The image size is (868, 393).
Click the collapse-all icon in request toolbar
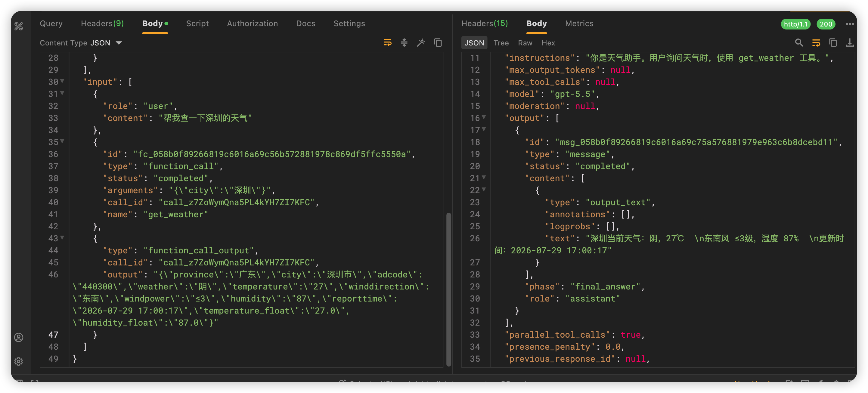[404, 43]
